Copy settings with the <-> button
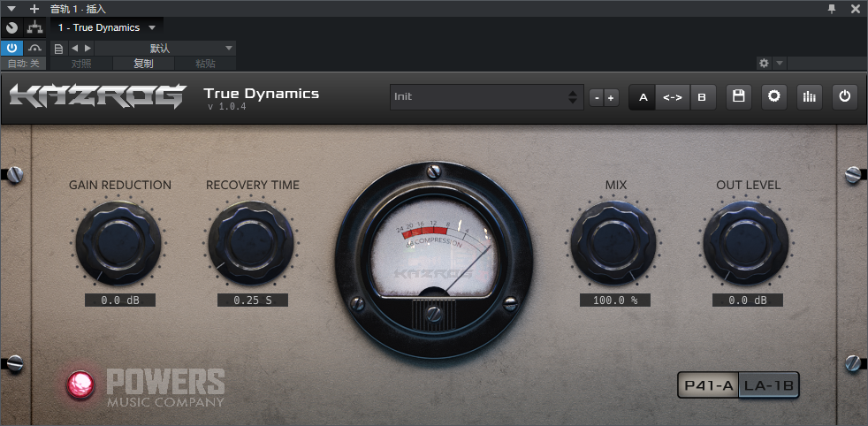The height and width of the screenshot is (426, 868). 673,97
